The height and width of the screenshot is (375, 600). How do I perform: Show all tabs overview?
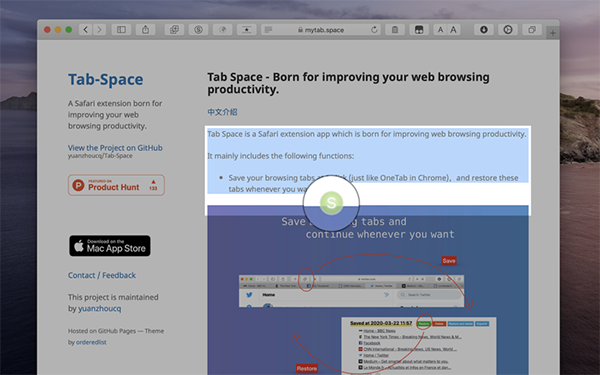(x=532, y=29)
